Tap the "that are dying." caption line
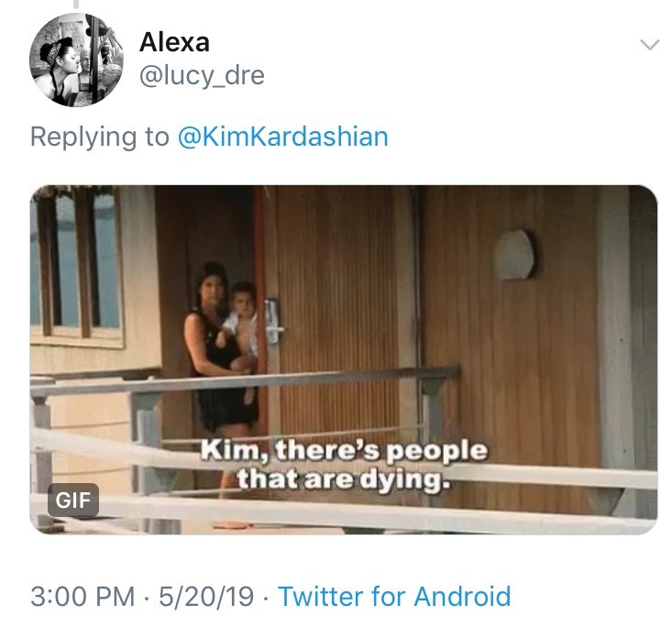672x627 pixels. pyautogui.click(x=345, y=478)
